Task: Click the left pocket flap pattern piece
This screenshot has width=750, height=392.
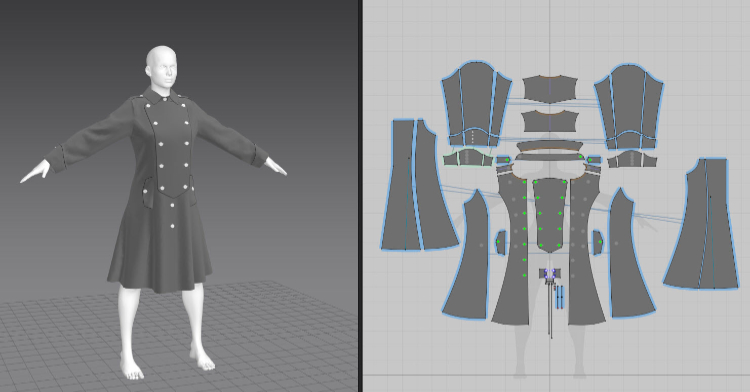Action: [501, 243]
